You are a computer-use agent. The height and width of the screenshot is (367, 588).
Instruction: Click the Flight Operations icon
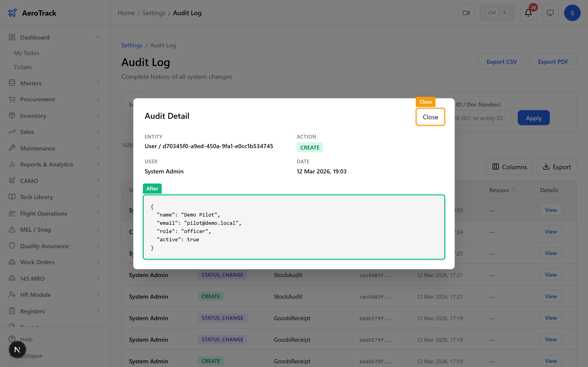point(12,213)
